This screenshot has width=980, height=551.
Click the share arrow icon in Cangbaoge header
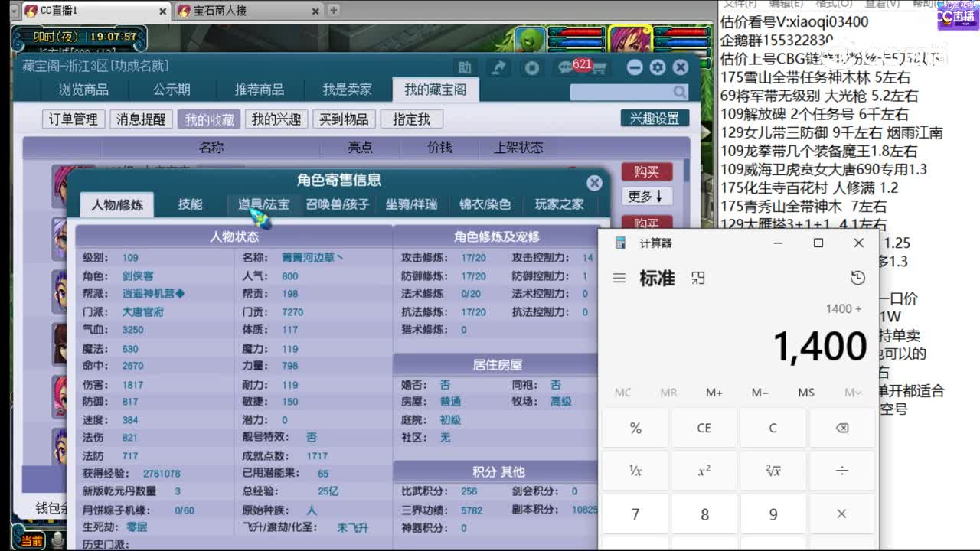coord(498,67)
